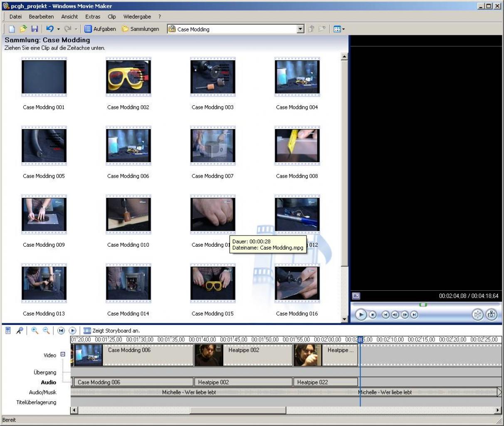
Task: Select the Case Modding 006 audio clip
Action: 133,382
